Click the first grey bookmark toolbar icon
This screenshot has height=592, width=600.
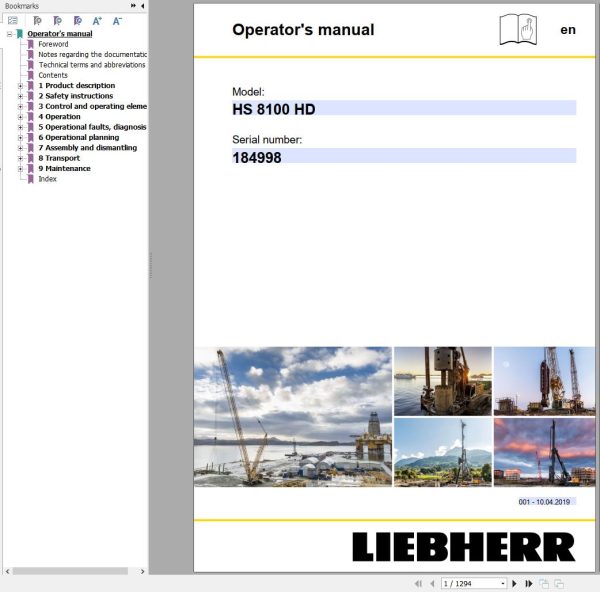pyautogui.click(x=37, y=21)
